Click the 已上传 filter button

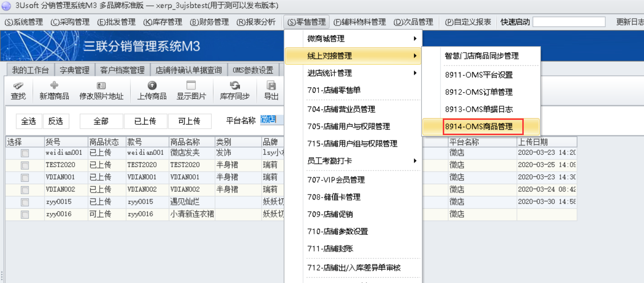tap(145, 121)
